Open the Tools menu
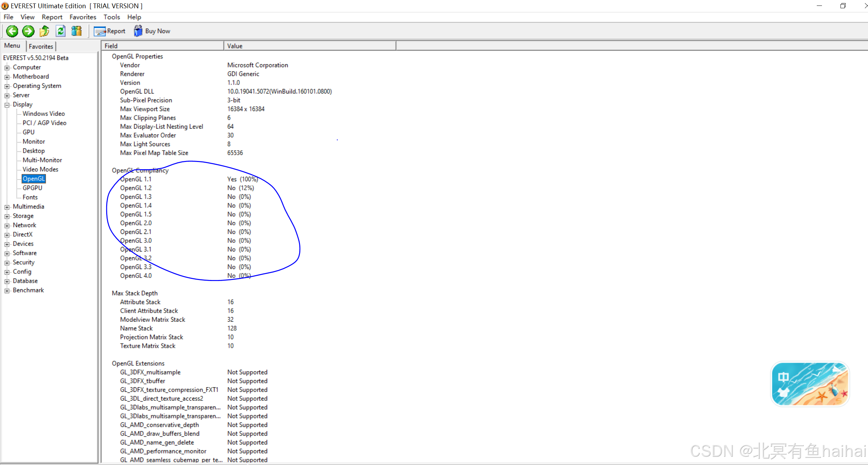The width and height of the screenshot is (868, 465). coord(112,17)
